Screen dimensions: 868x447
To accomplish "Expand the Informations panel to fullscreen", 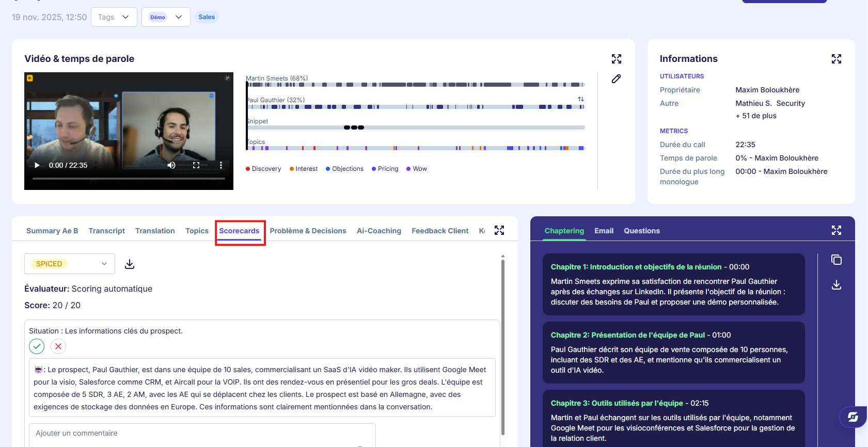I will (837, 59).
